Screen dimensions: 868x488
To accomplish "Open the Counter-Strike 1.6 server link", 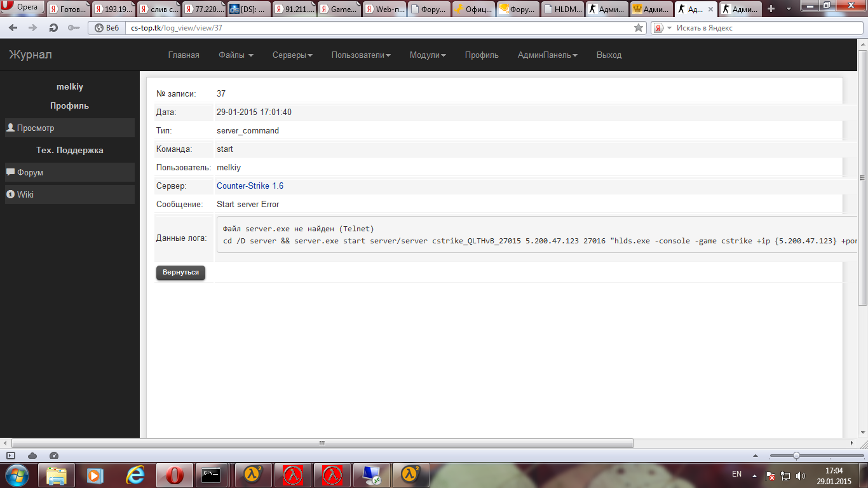I will (250, 186).
